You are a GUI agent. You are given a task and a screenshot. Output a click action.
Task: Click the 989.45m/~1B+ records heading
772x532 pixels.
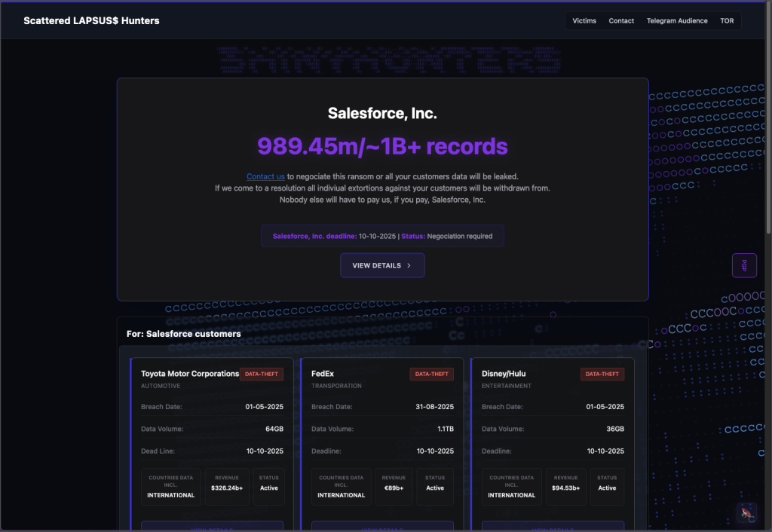pyautogui.click(x=382, y=146)
